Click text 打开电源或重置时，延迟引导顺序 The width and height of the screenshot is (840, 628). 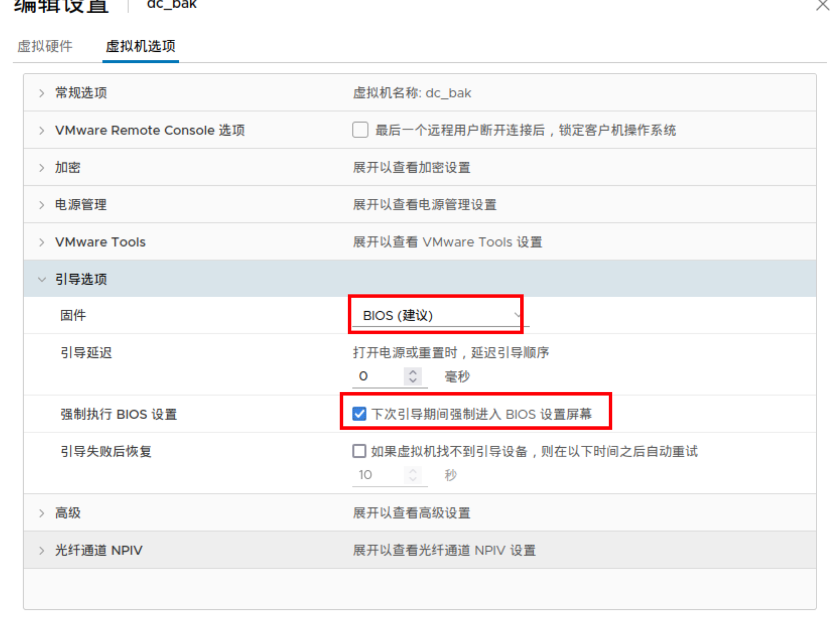click(x=451, y=353)
